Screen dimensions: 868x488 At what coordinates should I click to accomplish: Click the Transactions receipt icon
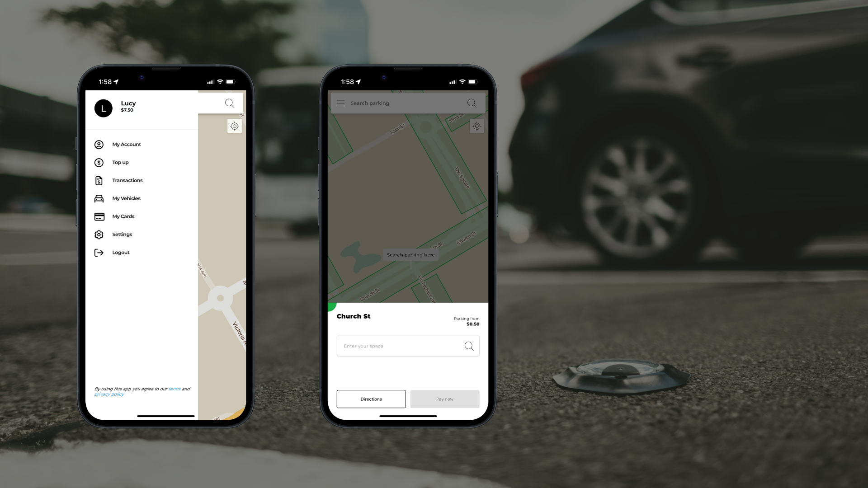(99, 180)
